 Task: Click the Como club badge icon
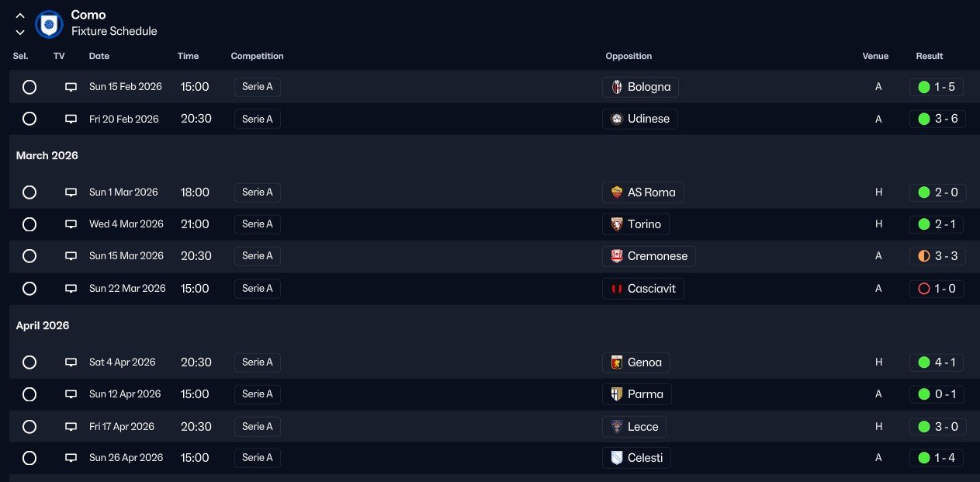coord(49,23)
